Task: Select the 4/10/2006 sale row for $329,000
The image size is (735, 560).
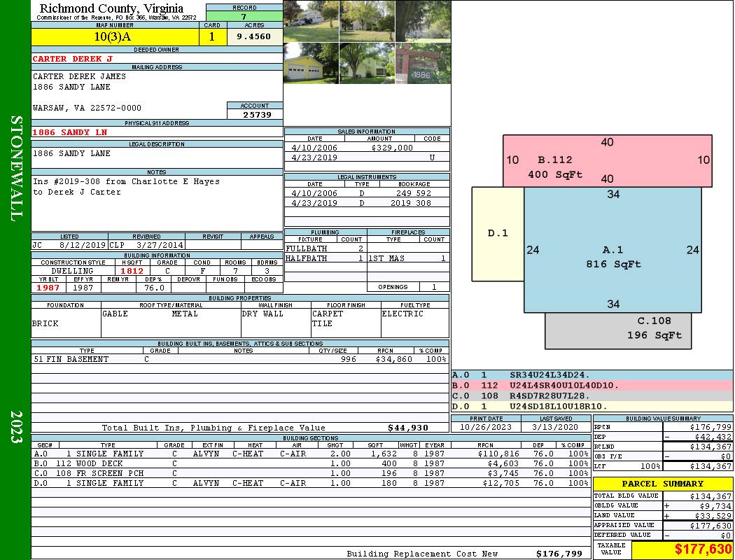Action: pyautogui.click(x=367, y=148)
